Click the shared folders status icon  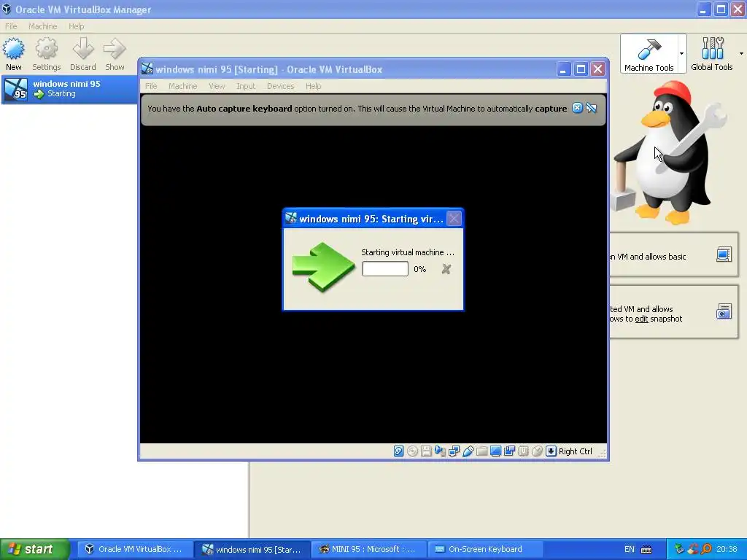click(x=481, y=451)
